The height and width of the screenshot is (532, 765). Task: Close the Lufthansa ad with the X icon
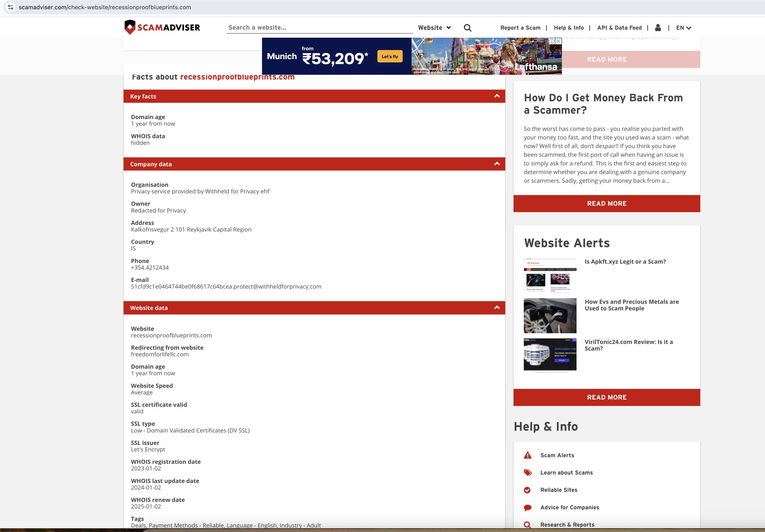559,41
